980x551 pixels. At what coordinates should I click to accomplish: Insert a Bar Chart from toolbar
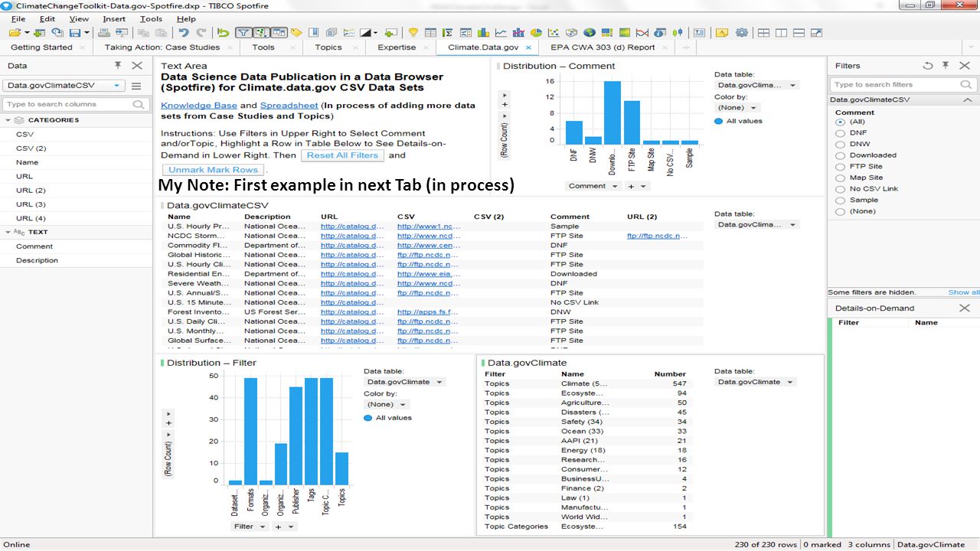[x=483, y=33]
